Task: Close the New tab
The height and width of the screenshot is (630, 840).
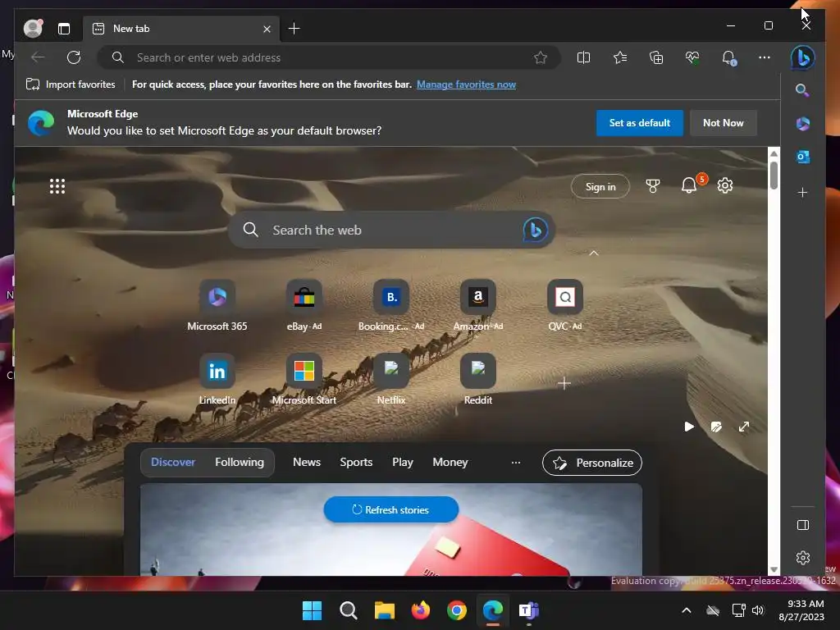Action: pyautogui.click(x=267, y=29)
